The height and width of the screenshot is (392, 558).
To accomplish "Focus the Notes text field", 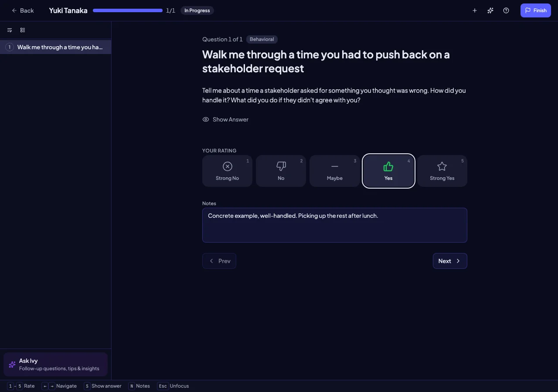I will tap(335, 225).
